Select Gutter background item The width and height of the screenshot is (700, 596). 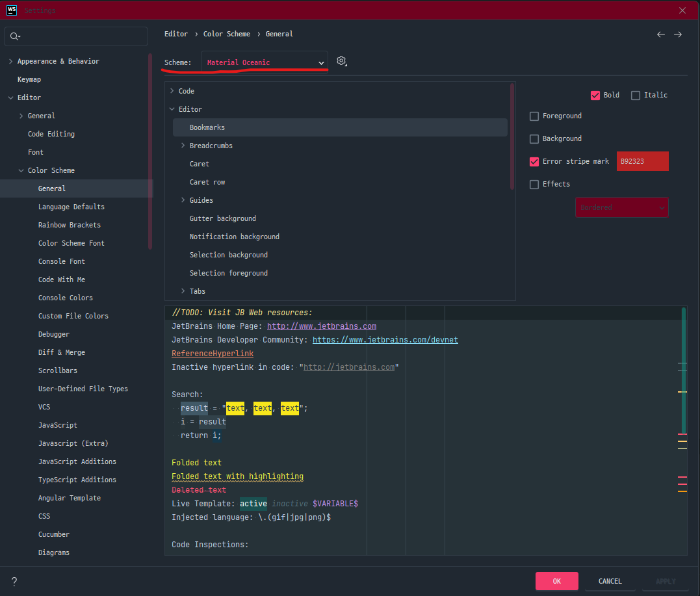click(x=222, y=219)
